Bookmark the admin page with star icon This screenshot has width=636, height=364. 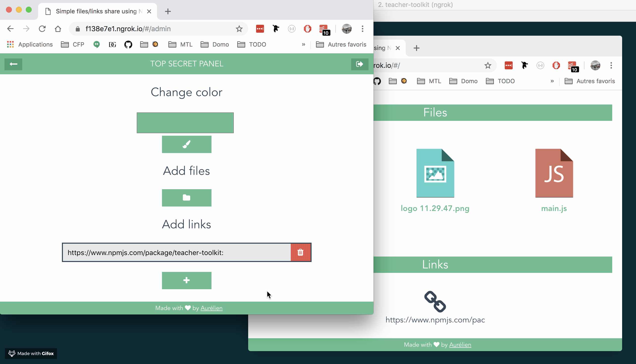point(239,29)
